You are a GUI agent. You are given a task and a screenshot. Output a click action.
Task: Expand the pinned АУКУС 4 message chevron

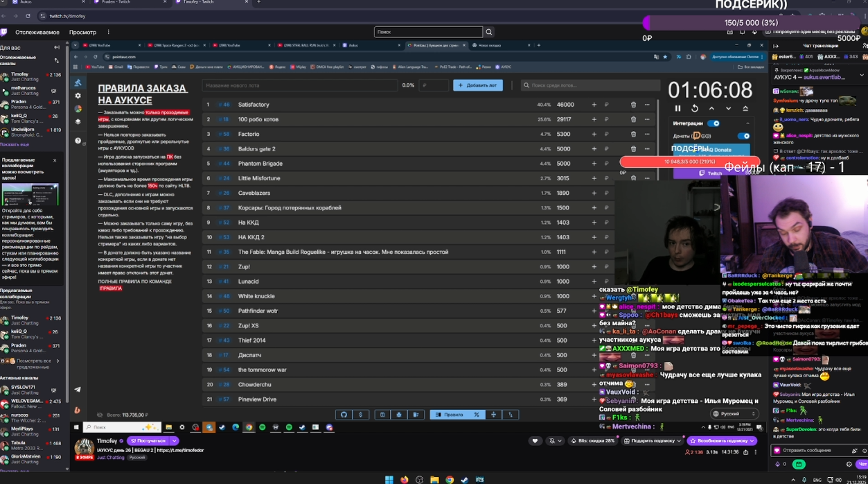pyautogui.click(x=862, y=75)
